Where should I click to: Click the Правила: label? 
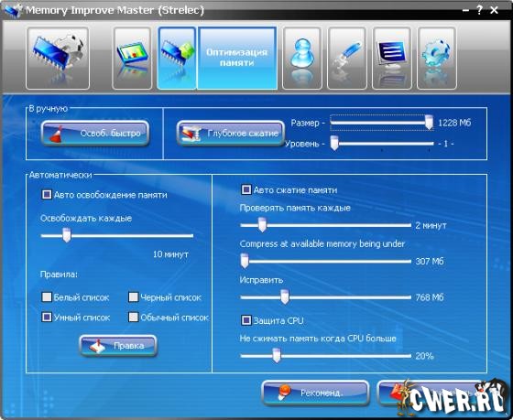tap(59, 274)
